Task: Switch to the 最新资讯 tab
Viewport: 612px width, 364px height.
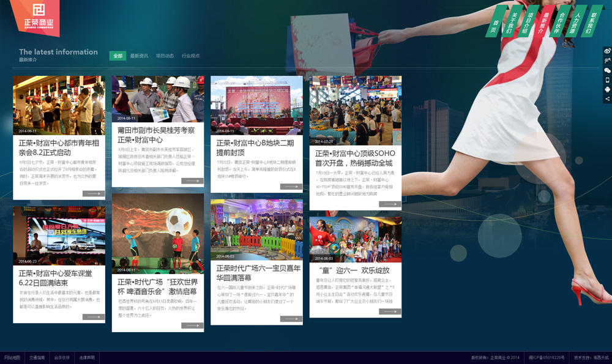Action: [139, 56]
